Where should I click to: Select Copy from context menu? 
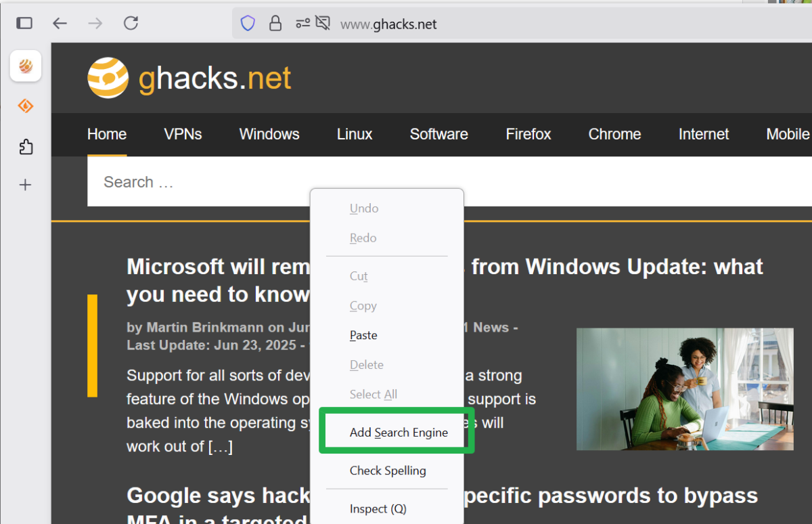[387, 306]
